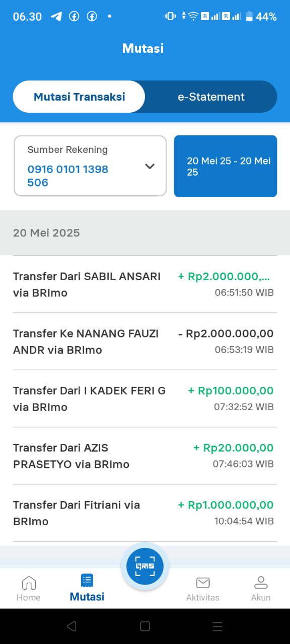Open AZIS PRASETYO Rp20.000 transaction
Image resolution: width=290 pixels, height=644 pixels.
[145, 456]
